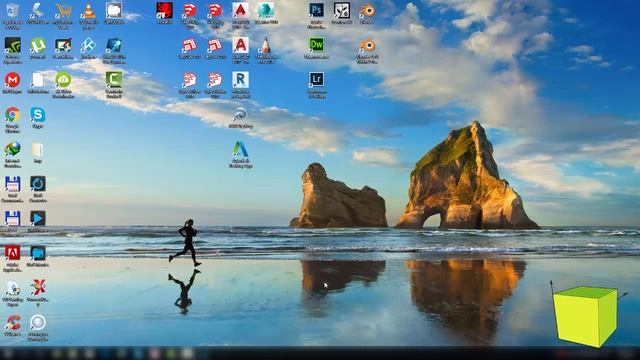
Task: Launch MEGAsync red M shortcut
Action: pyautogui.click(x=12, y=80)
